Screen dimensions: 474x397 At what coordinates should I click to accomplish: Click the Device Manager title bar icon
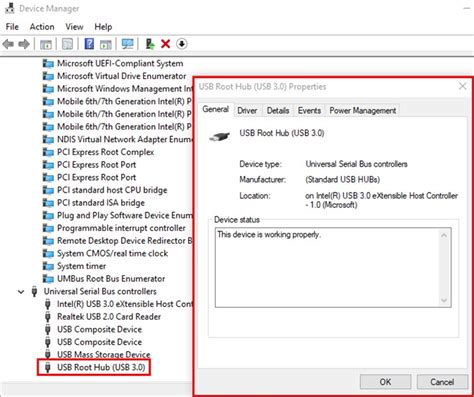[9, 8]
